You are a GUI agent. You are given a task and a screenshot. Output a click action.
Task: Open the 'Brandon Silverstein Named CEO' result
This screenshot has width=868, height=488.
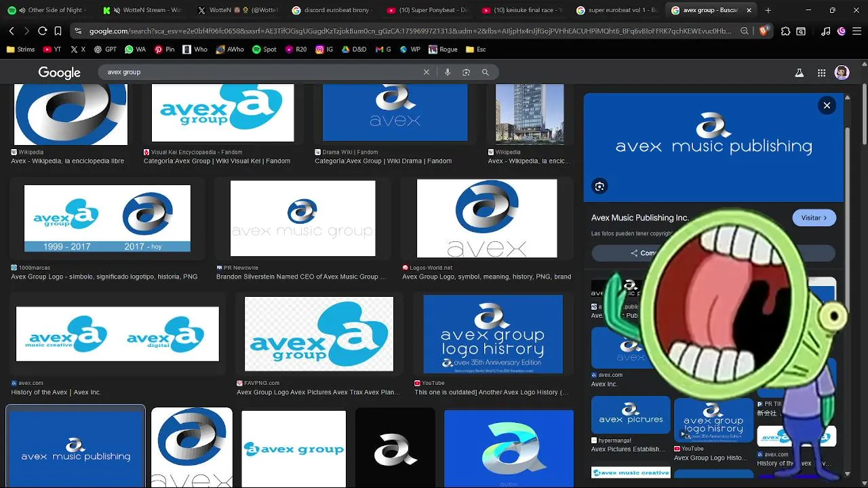(301, 277)
